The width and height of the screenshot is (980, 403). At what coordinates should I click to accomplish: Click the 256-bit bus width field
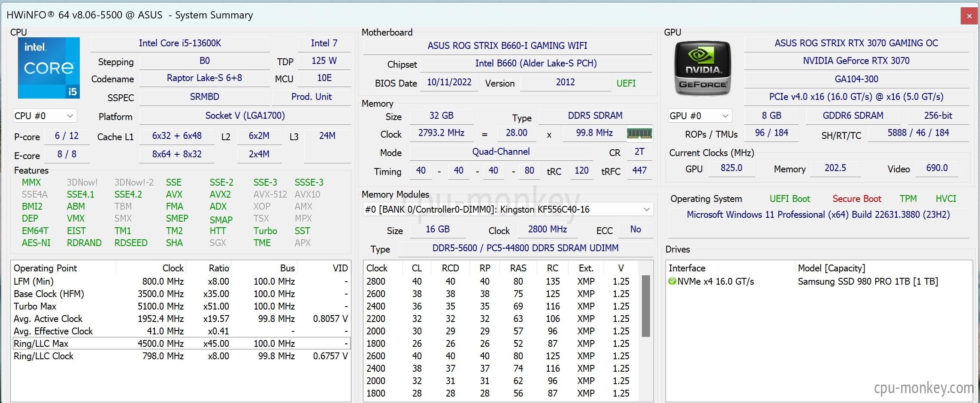coord(938,116)
